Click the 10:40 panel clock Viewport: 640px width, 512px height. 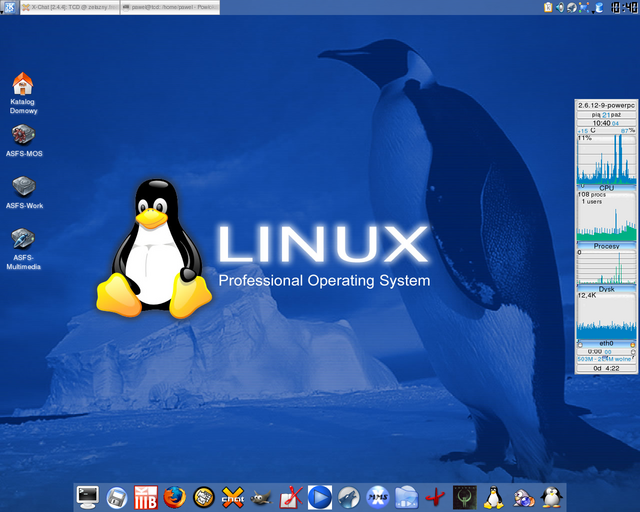(x=624, y=7)
